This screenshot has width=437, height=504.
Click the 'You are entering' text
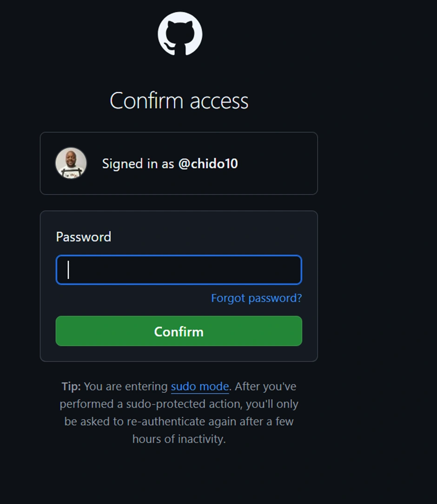126,387
